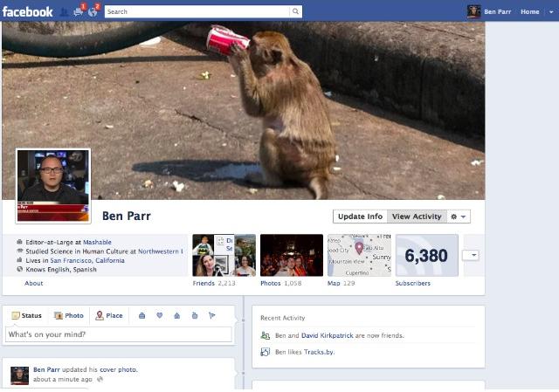The height and width of the screenshot is (392, 559).
Task: Expand more sections arrow beside Subscribers
Action: coord(471,255)
